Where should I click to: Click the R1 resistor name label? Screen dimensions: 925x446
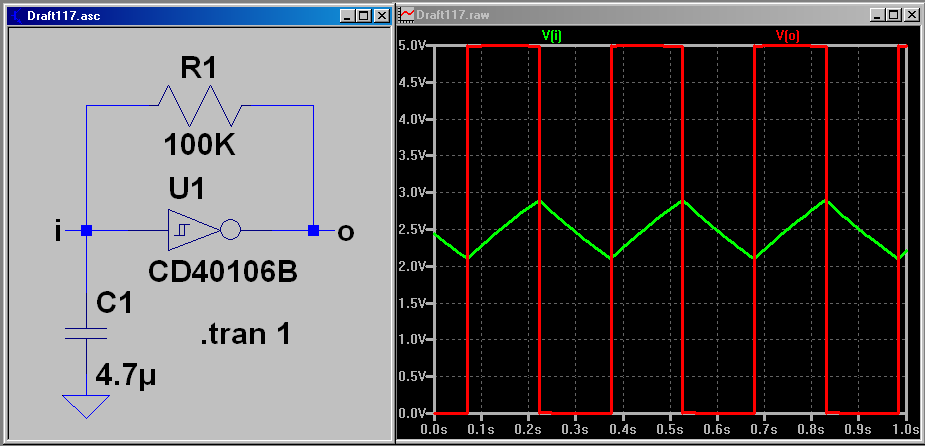[x=199, y=69]
